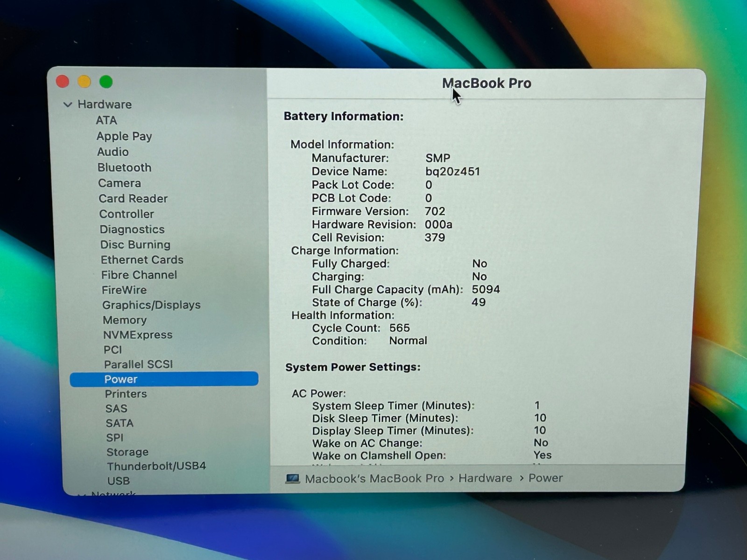This screenshot has width=747, height=560.
Task: Click Power in the path bar
Action: [545, 478]
